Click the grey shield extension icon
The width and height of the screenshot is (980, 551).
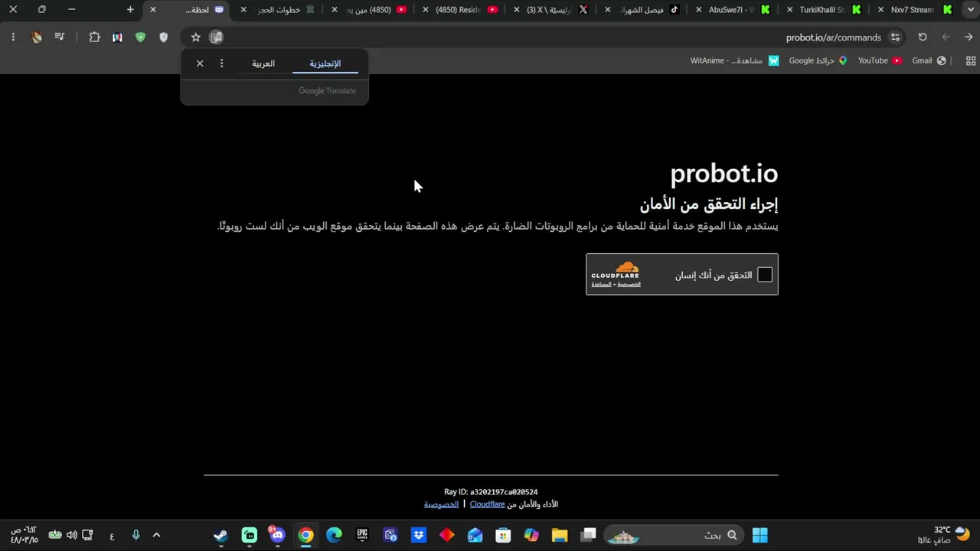[x=163, y=37]
